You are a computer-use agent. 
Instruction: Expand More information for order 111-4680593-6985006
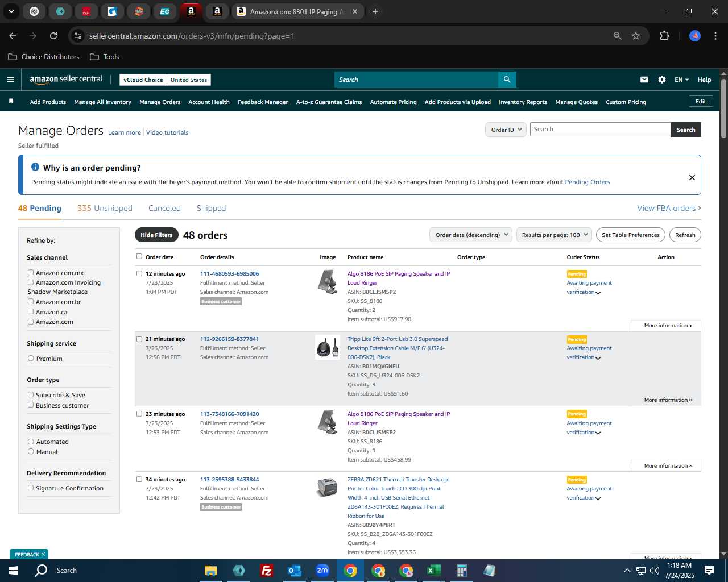[x=668, y=326]
